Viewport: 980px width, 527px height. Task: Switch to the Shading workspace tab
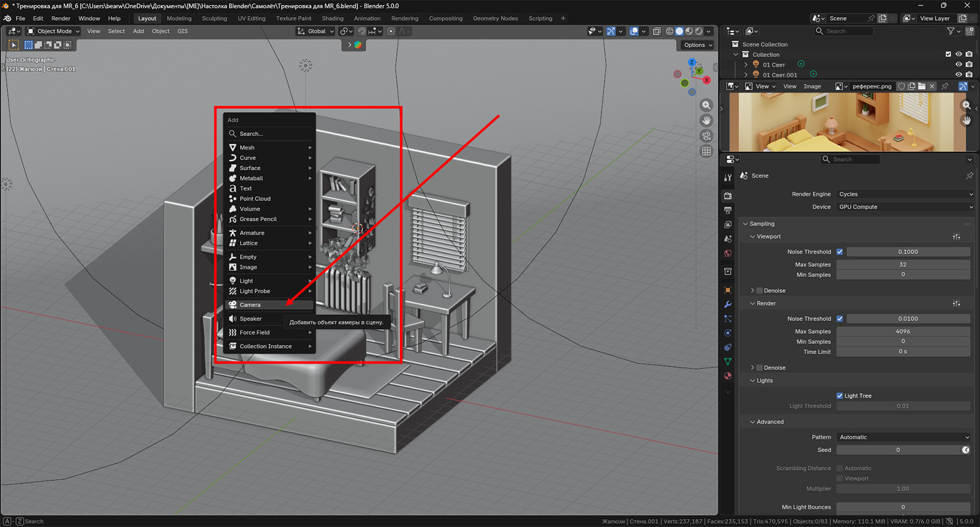click(x=333, y=18)
